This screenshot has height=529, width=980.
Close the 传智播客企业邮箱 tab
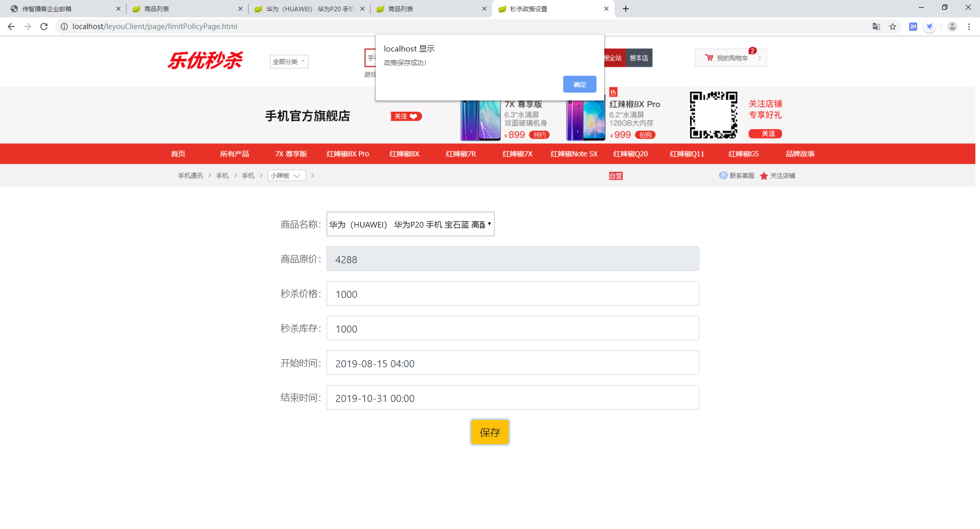point(118,9)
